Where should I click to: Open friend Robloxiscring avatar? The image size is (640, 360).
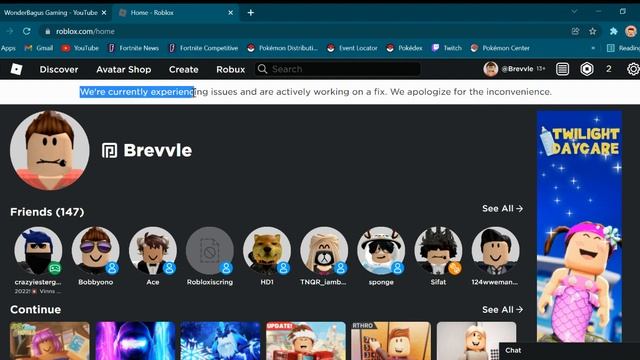210,251
